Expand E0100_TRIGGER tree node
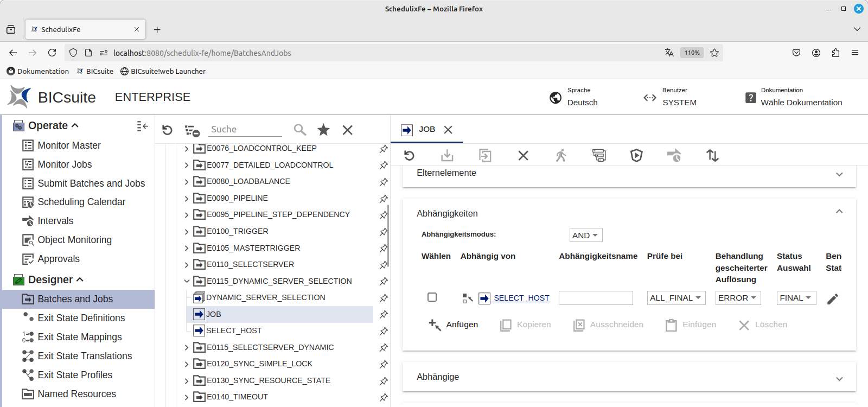 [186, 232]
